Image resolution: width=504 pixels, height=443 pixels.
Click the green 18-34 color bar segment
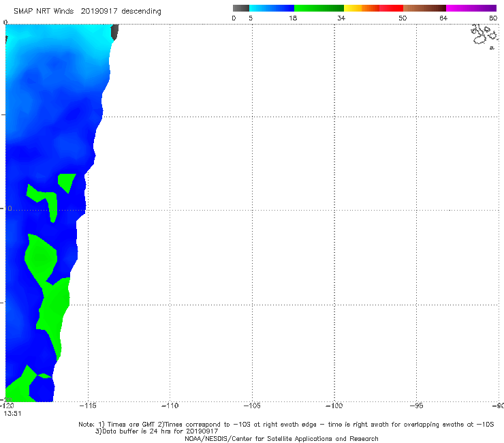click(x=319, y=8)
